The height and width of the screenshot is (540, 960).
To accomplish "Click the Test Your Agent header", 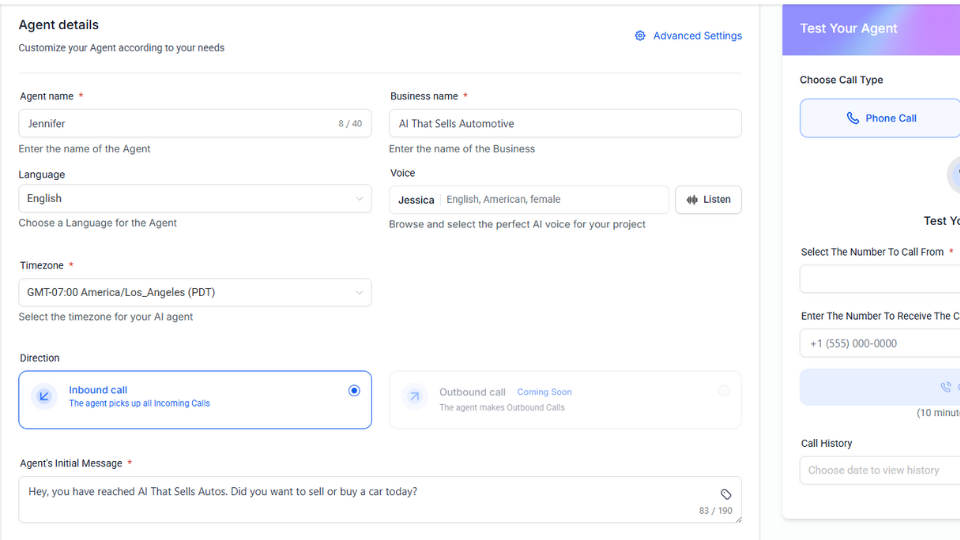I will 849,28.
